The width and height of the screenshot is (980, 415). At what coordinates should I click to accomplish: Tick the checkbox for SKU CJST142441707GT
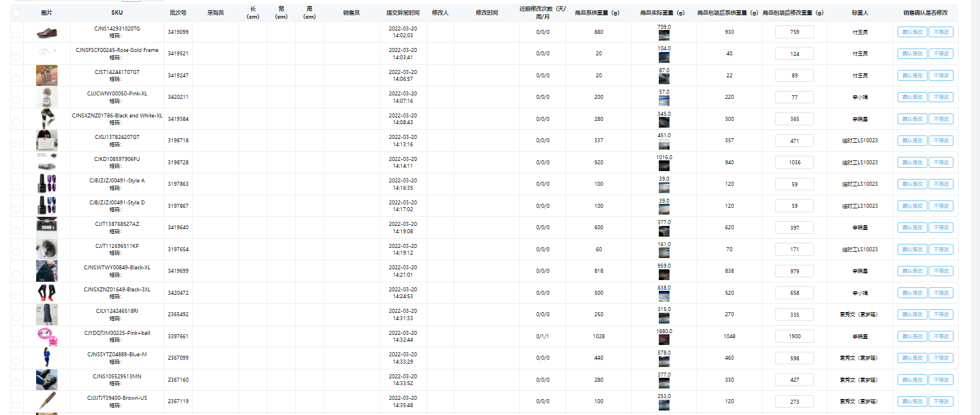click(16, 78)
